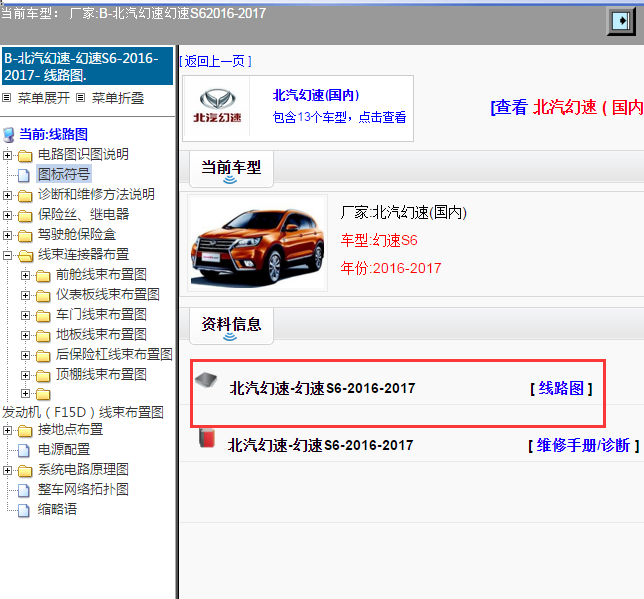The height and width of the screenshot is (599, 644).
Task: Click the 菜单折叠 list icon
Action: (81, 98)
